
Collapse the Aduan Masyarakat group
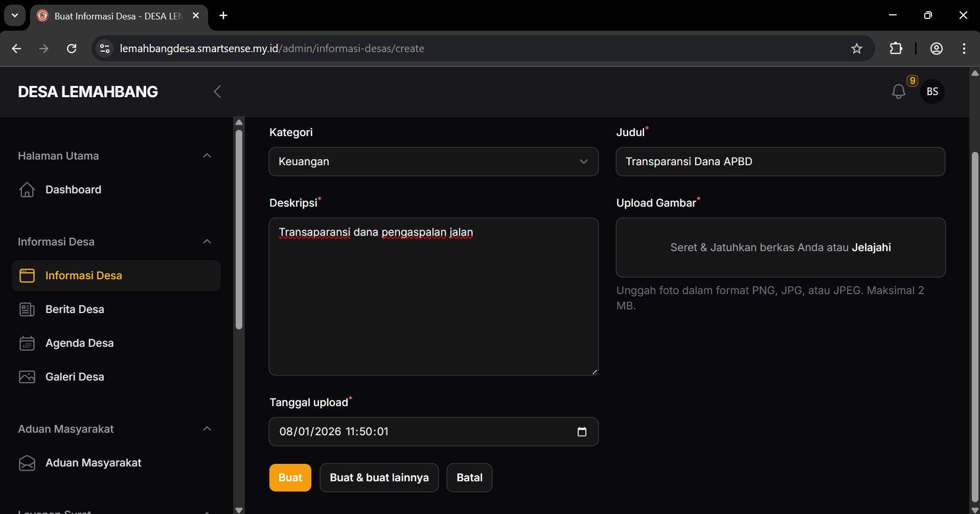(x=207, y=429)
